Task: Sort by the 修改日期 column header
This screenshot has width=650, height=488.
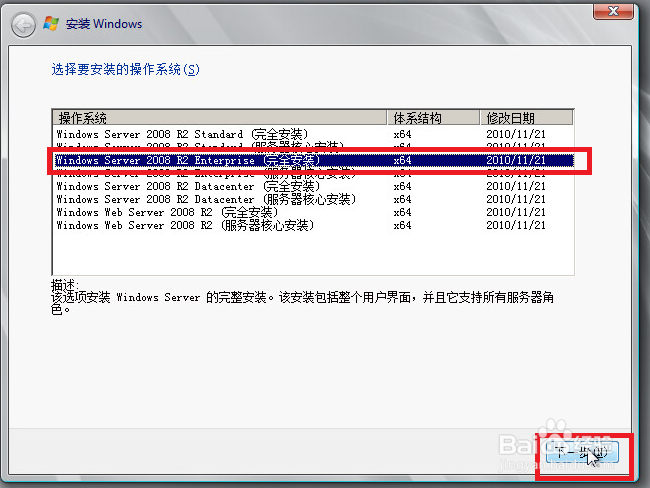Action: pos(526,118)
